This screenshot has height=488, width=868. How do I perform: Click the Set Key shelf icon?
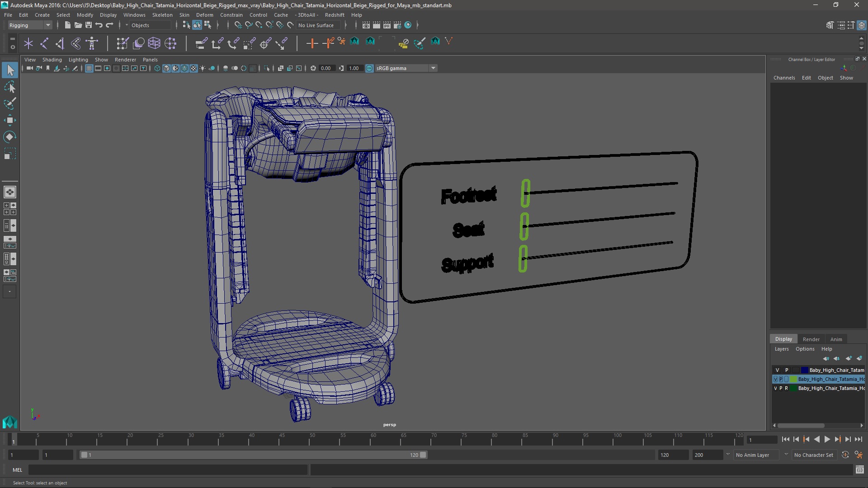click(312, 43)
